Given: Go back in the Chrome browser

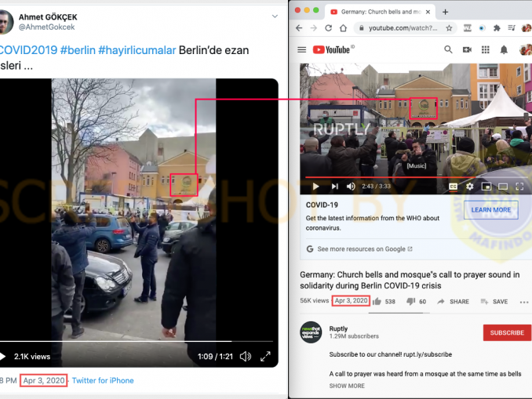Looking at the screenshot, I should (299, 28).
